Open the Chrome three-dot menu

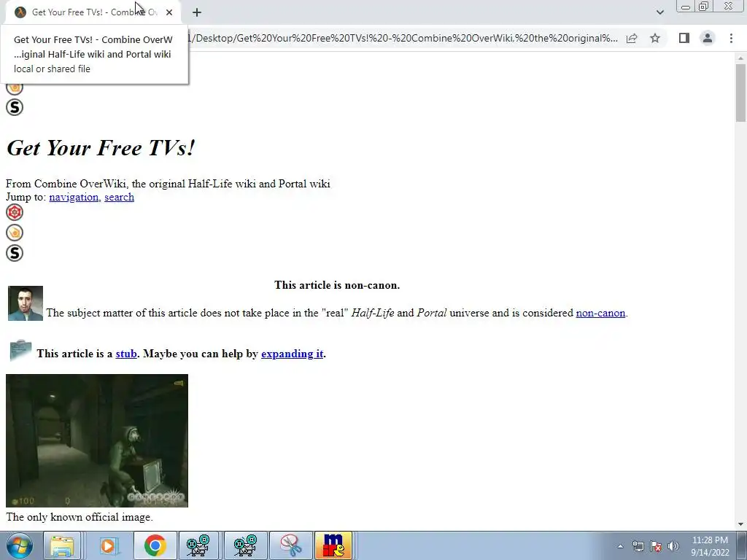pos(731,38)
